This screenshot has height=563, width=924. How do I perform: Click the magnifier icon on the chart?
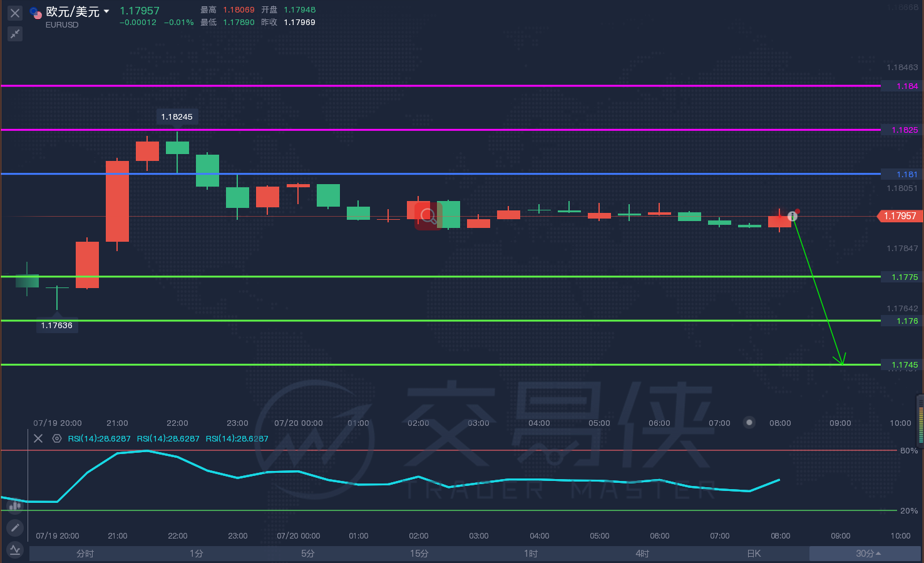coord(429,216)
